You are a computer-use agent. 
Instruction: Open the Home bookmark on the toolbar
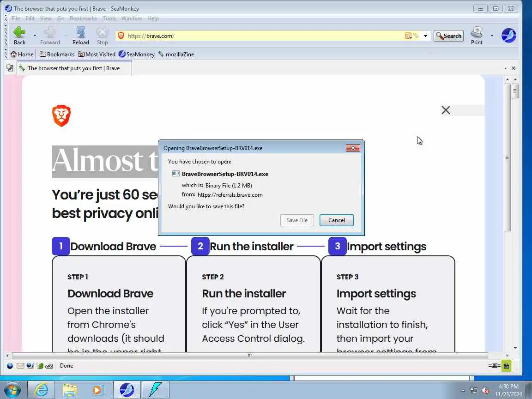(22, 54)
